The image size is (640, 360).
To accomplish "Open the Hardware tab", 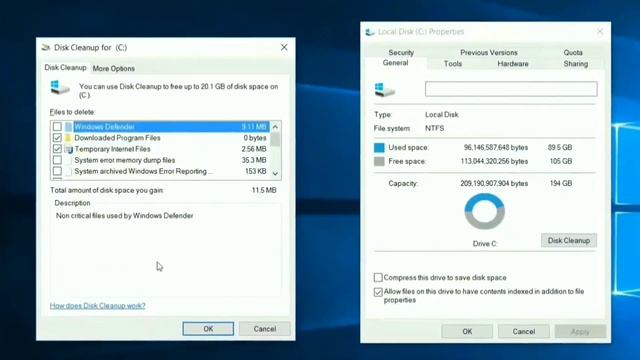I will pos(513,64).
